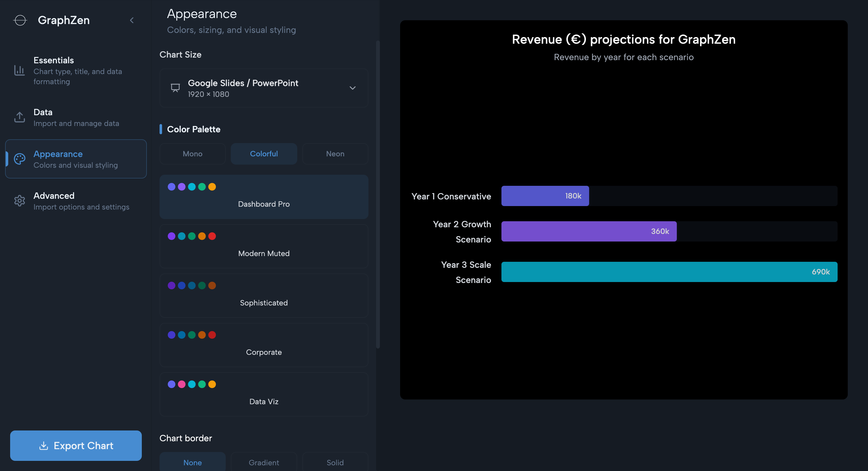The height and width of the screenshot is (471, 868).
Task: Switch palette mode to Neon
Action: point(335,154)
